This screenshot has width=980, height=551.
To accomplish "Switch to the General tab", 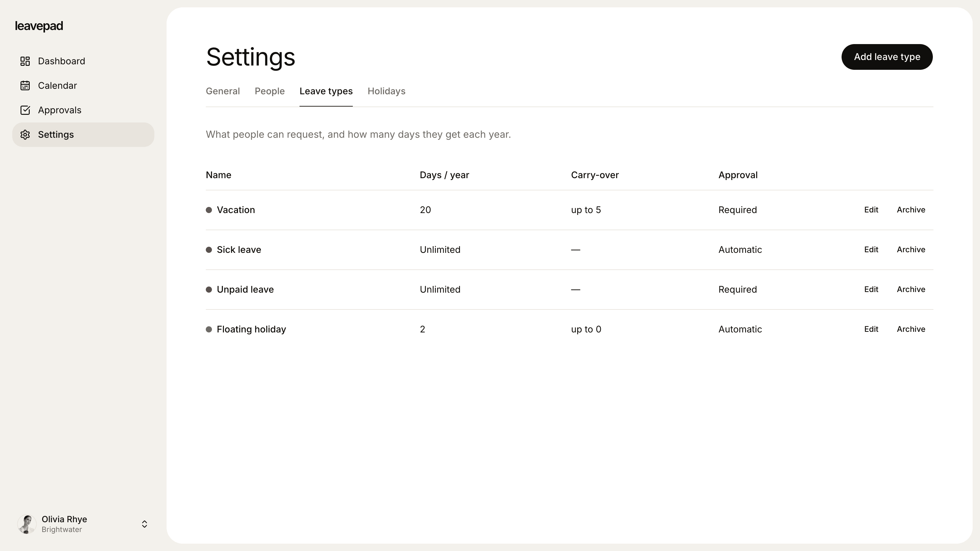I will [x=223, y=91].
